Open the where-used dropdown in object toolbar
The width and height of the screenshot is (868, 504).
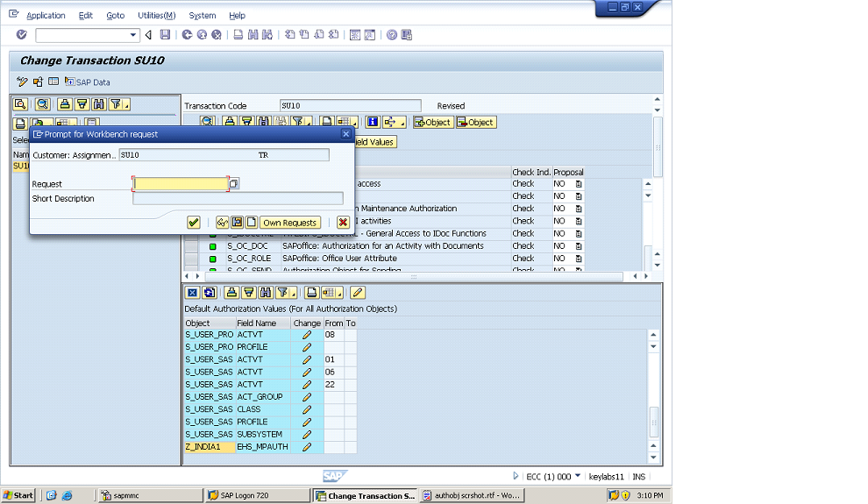[x=395, y=122]
